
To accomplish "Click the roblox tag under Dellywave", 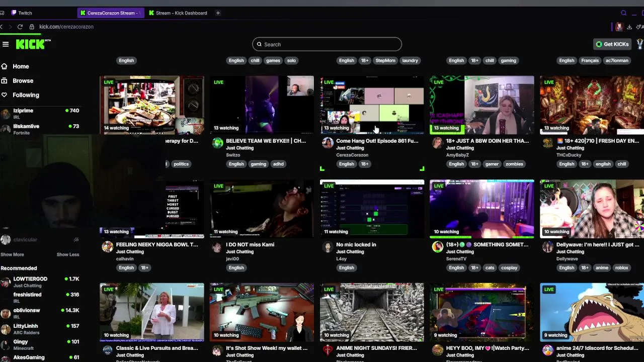I will point(621,267).
